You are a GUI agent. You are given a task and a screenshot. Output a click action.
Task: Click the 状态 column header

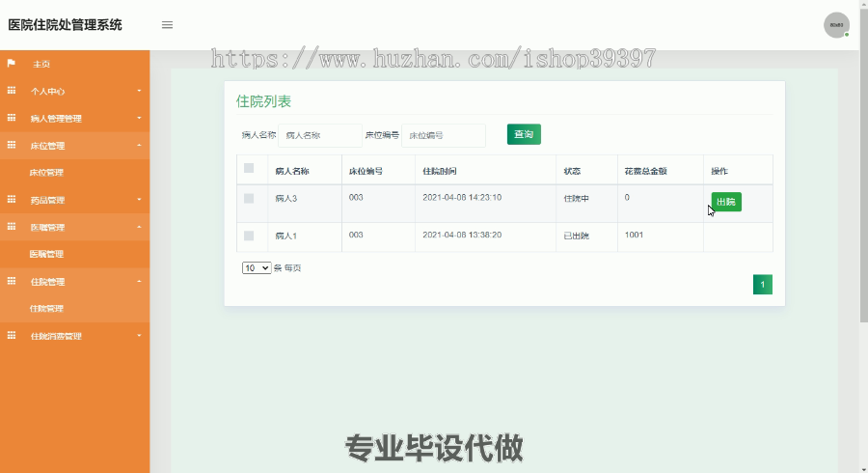coord(572,171)
